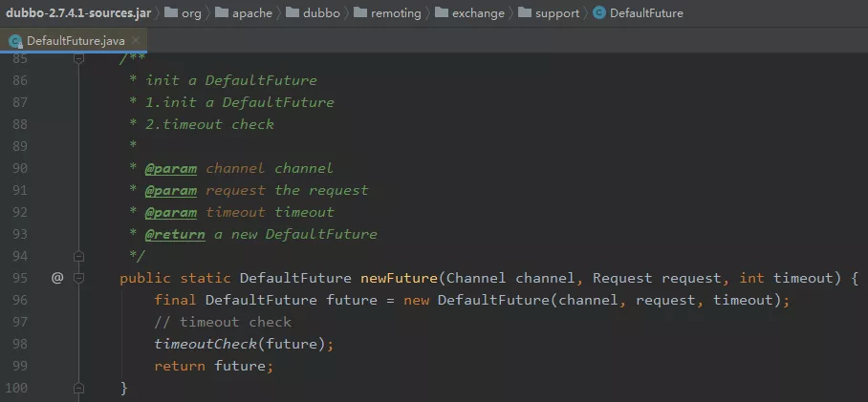Collapse the Javadoc comment fold at line 85
The image size is (868, 402).
[x=78, y=57]
